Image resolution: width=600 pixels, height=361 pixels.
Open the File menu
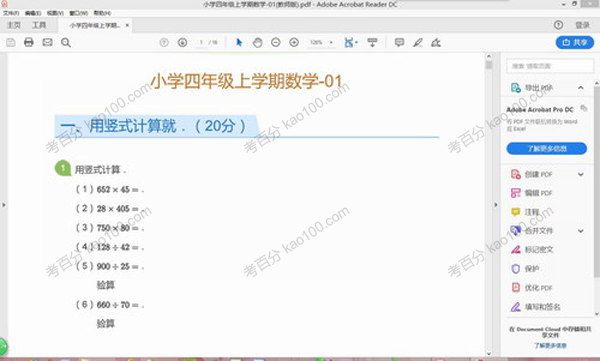tap(11, 13)
